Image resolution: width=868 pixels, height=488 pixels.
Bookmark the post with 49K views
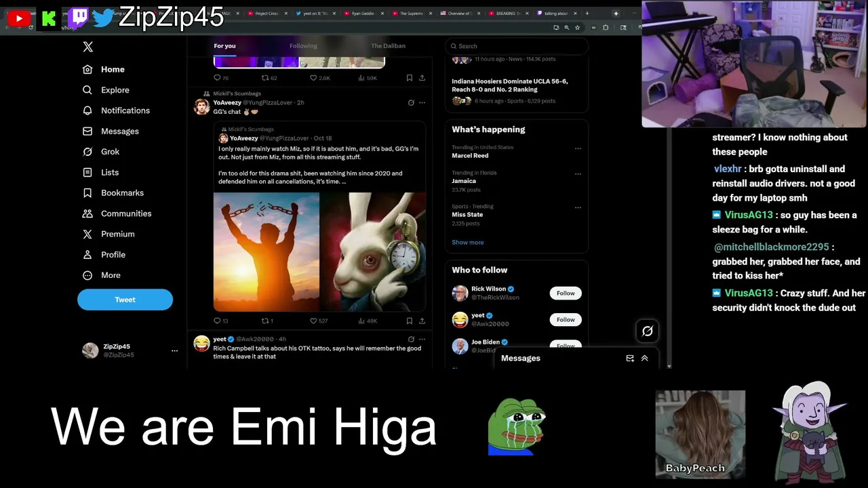409,321
